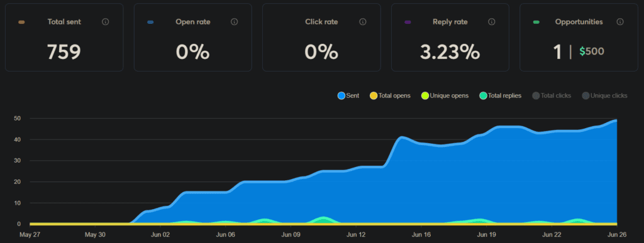Click the Jun 22 axis date label
Viewport: 644px width, 243px height.
click(x=552, y=235)
